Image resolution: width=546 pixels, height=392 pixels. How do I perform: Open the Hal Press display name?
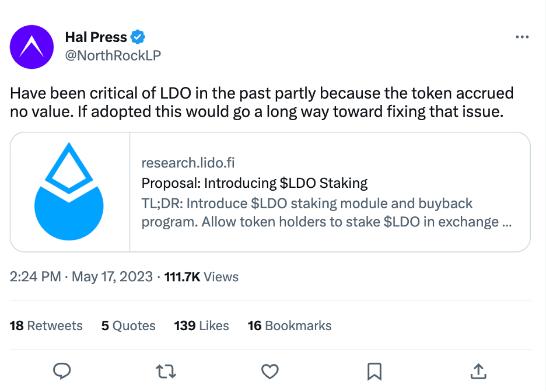(x=96, y=37)
